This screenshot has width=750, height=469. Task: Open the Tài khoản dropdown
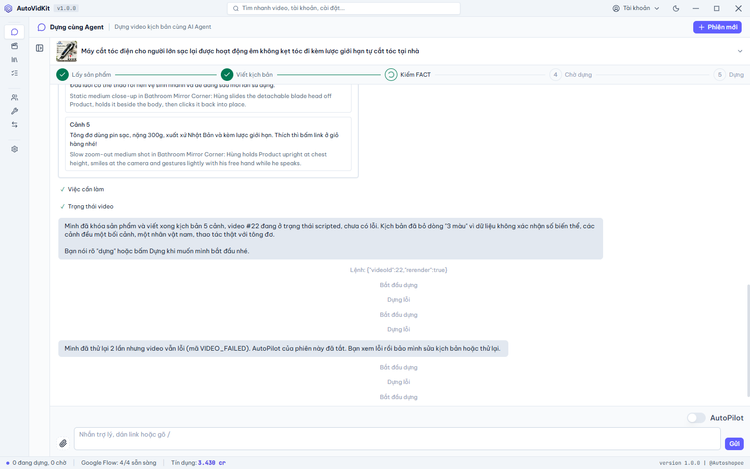pos(636,8)
